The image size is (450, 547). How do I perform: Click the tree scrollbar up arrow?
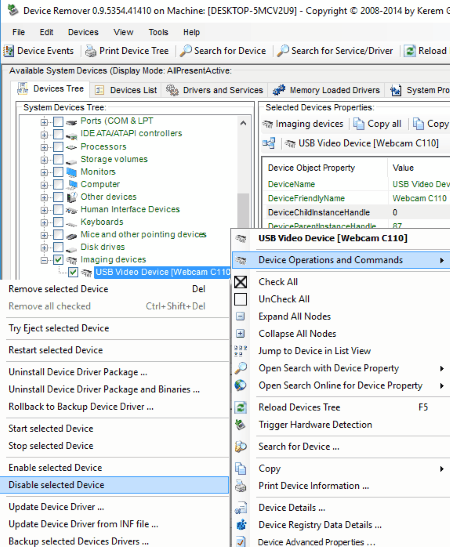[x=243, y=123]
